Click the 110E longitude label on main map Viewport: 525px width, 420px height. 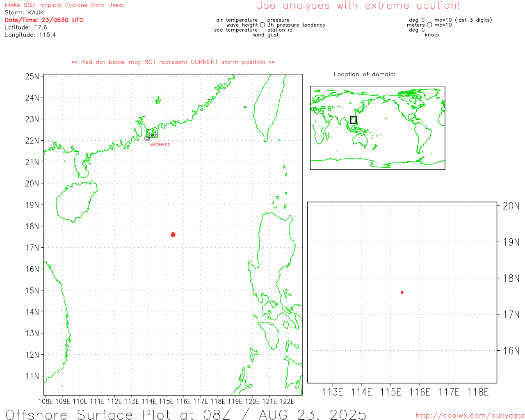tap(80, 402)
